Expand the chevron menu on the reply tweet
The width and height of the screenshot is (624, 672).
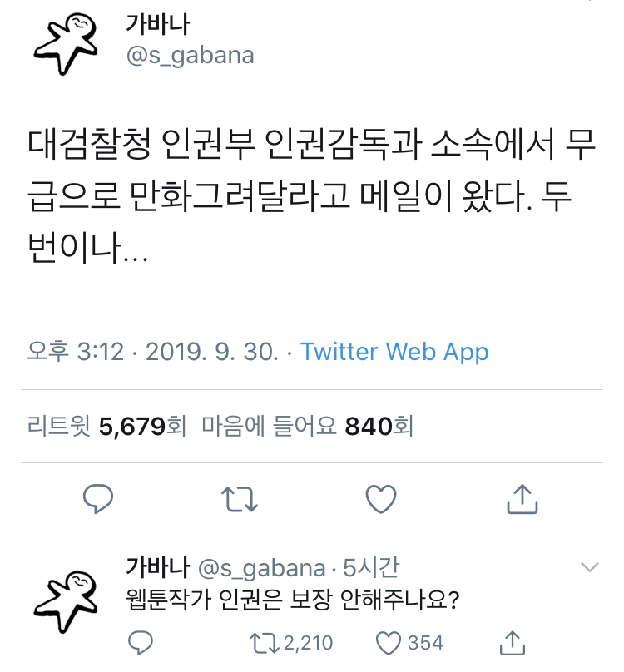[x=589, y=568]
